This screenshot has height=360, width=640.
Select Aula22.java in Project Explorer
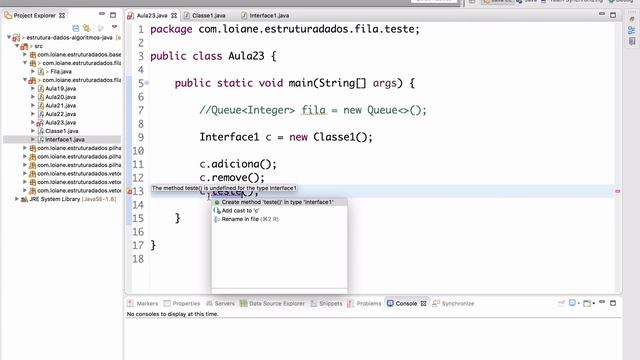(60, 114)
